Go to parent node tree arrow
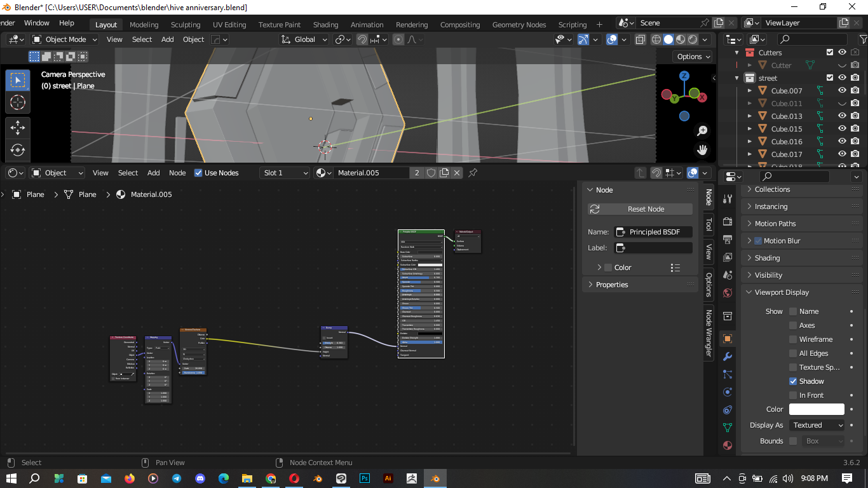The height and width of the screenshot is (488, 868). [x=640, y=173]
